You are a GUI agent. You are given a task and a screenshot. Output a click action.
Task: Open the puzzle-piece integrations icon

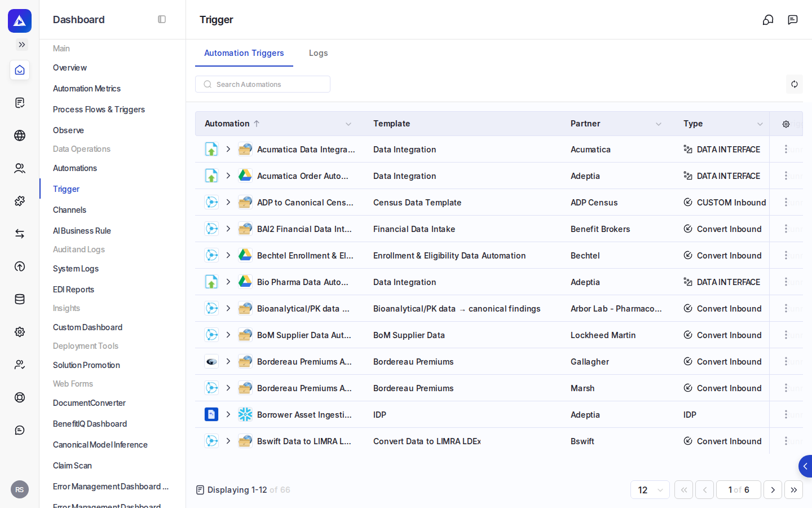tap(20, 201)
